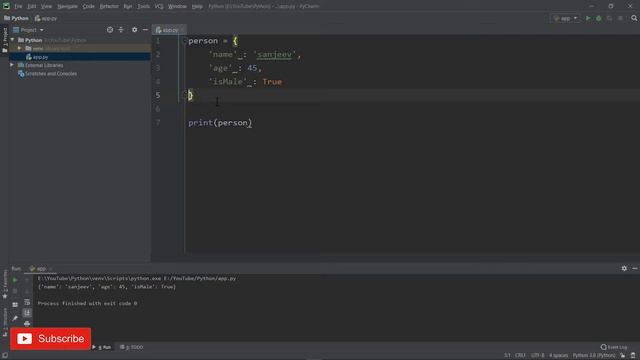Click Run panel Stop square icon
This screenshot has width=640, height=360.
[x=15, y=291]
